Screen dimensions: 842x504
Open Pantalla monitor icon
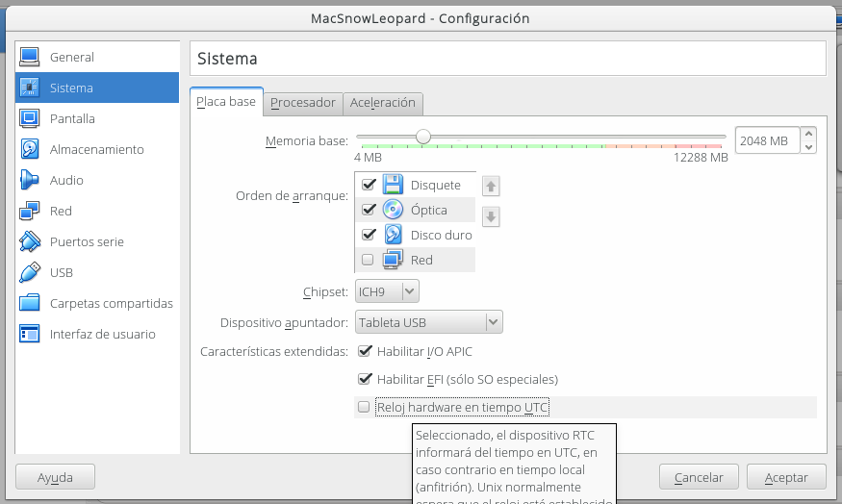click(30, 118)
